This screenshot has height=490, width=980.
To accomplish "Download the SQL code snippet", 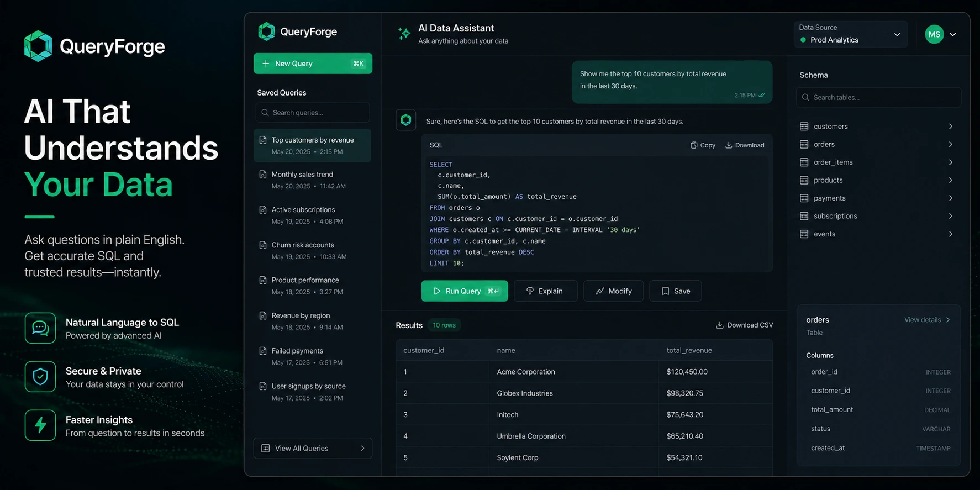I will (x=745, y=145).
